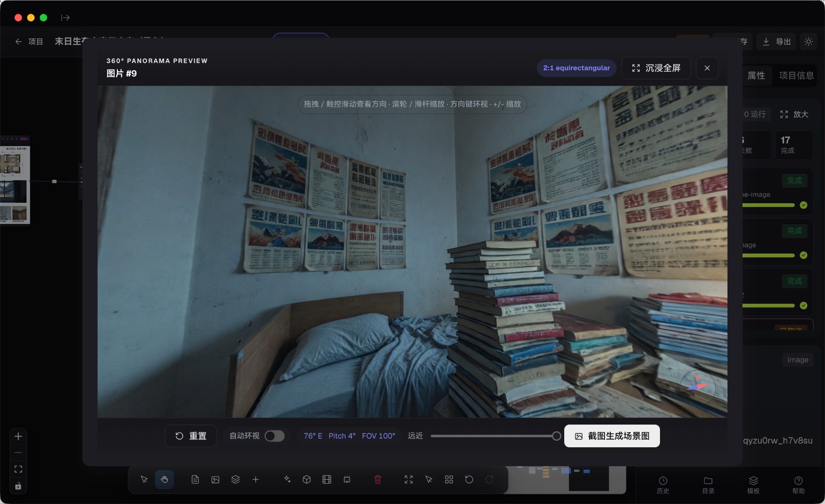825x504 pixels.
Task: Select the 3D cube tool
Action: pyautogui.click(x=307, y=480)
